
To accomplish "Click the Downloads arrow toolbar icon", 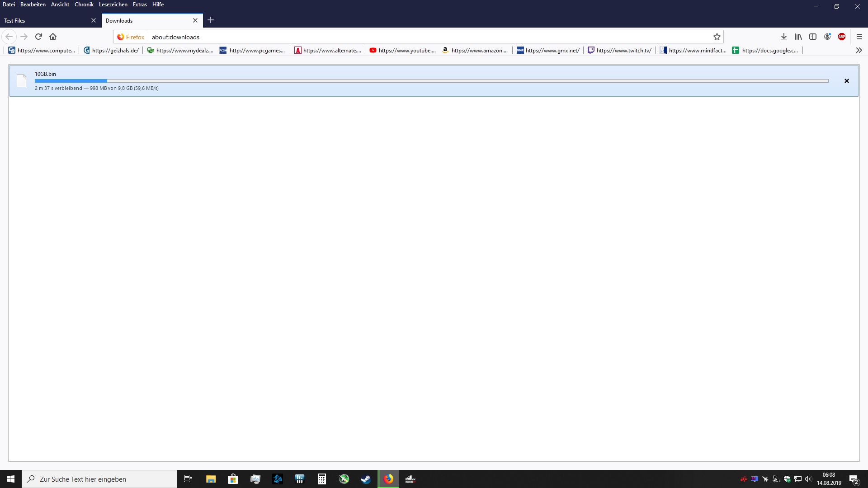I will pyautogui.click(x=783, y=37).
